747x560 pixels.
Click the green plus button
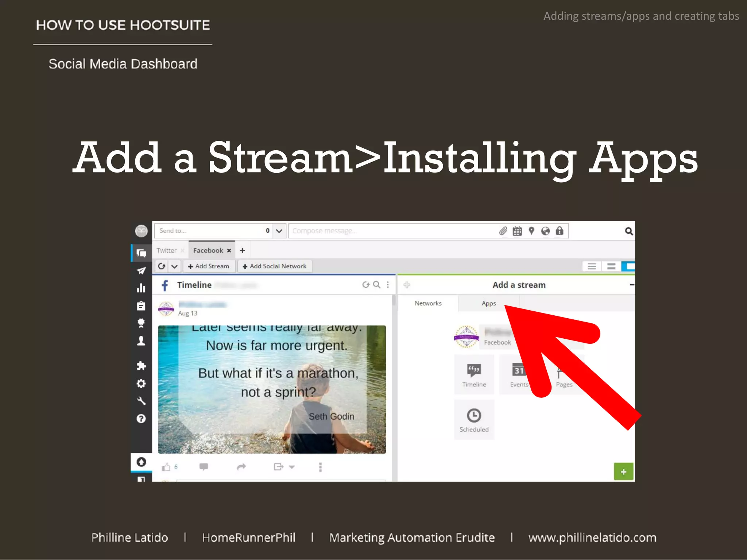coord(623,471)
